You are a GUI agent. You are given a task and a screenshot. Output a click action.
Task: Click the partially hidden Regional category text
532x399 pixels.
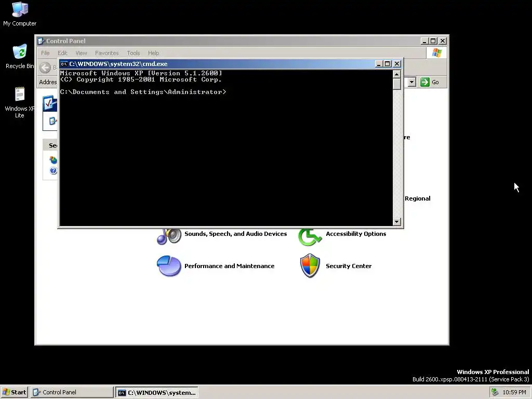(417, 198)
